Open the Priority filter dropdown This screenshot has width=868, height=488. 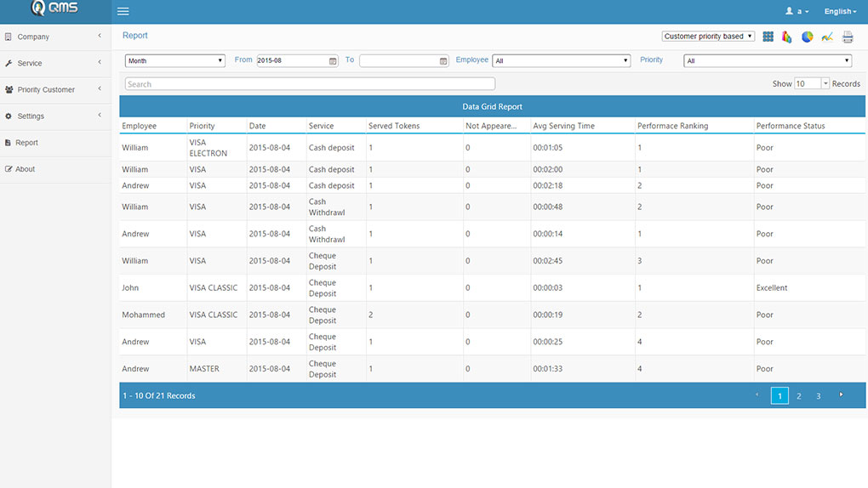(768, 61)
